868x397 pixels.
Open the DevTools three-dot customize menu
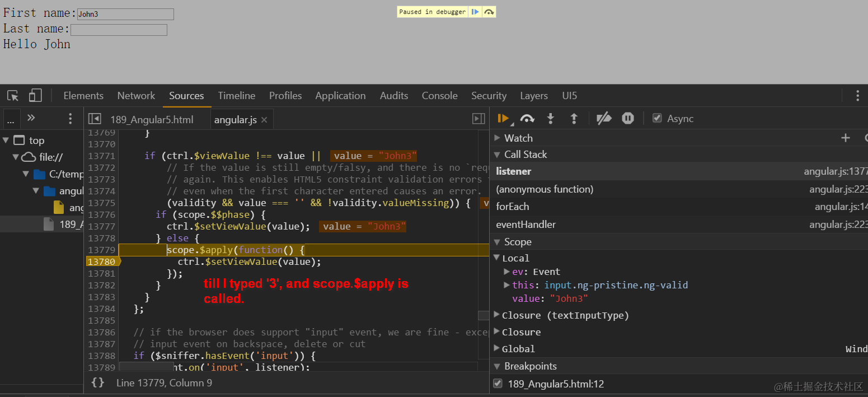tap(857, 96)
